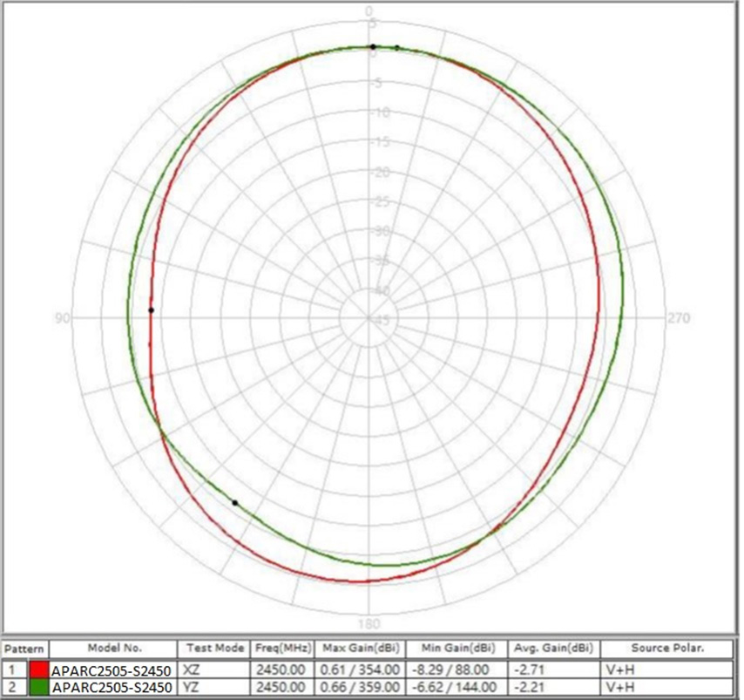Click the Test Mode column header
This screenshot has width=744, height=700.
click(214, 649)
